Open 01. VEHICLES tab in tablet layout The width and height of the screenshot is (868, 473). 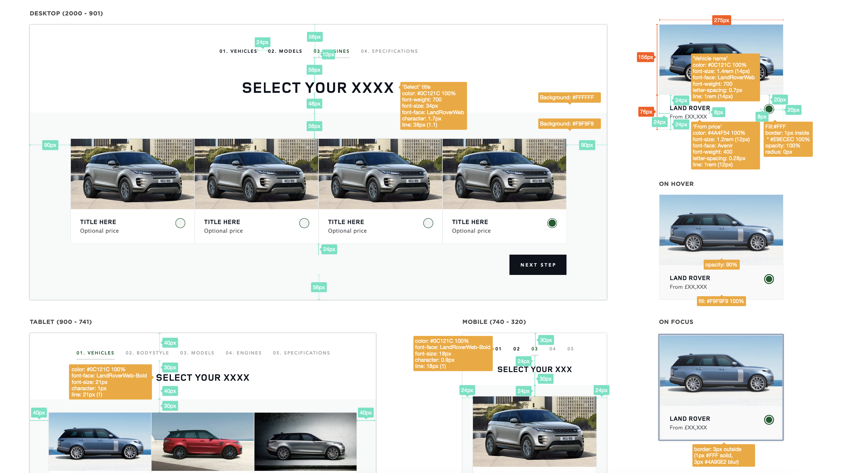coord(95,353)
